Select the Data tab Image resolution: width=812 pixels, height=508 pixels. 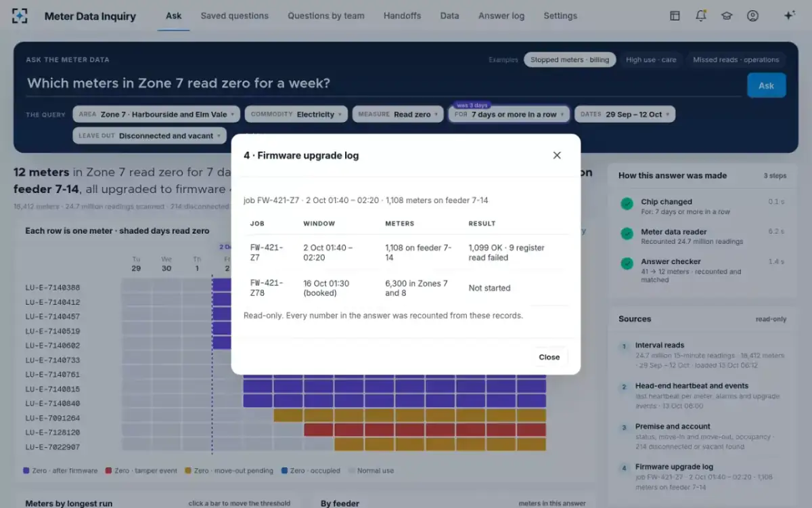tap(449, 16)
